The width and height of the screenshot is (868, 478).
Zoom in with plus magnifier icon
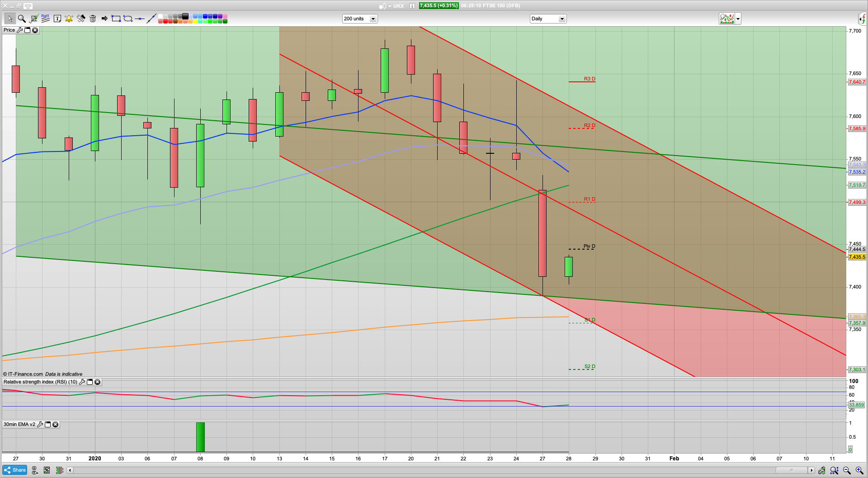859,470
